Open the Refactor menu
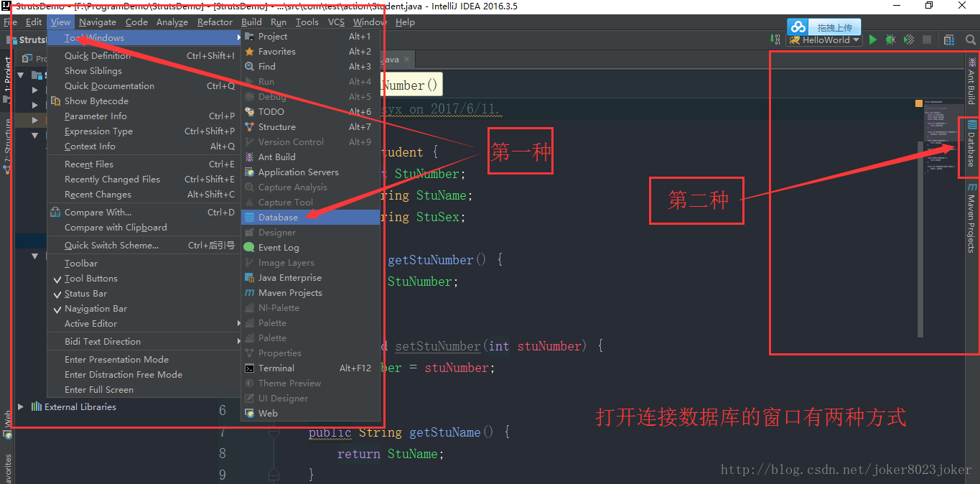This screenshot has height=484, width=980. tap(215, 22)
